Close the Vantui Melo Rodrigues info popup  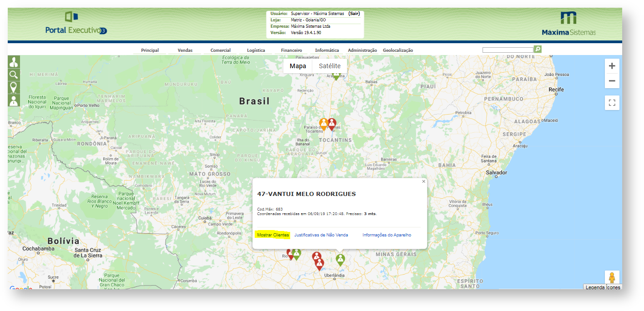coord(424,181)
